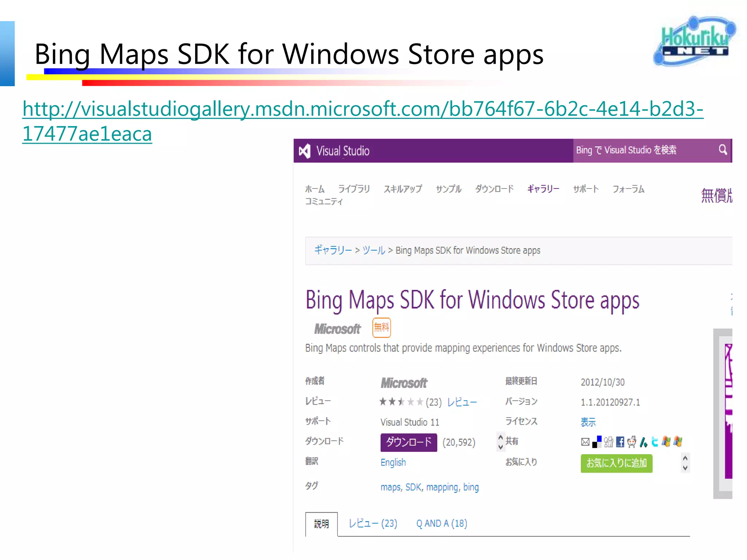Open the コミュニティ navigation item
The width and height of the screenshot is (747, 560).
coord(324,201)
